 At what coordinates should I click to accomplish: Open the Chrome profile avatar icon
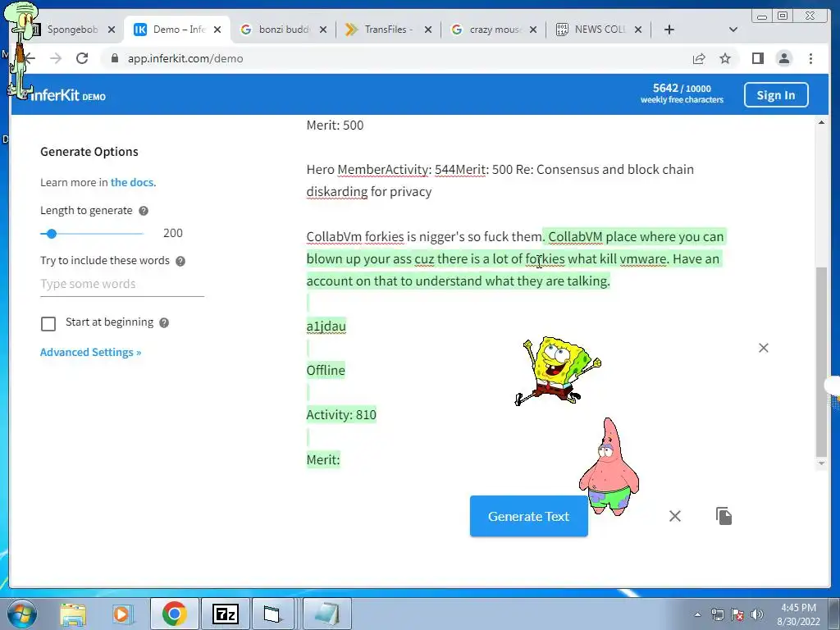(x=783, y=58)
